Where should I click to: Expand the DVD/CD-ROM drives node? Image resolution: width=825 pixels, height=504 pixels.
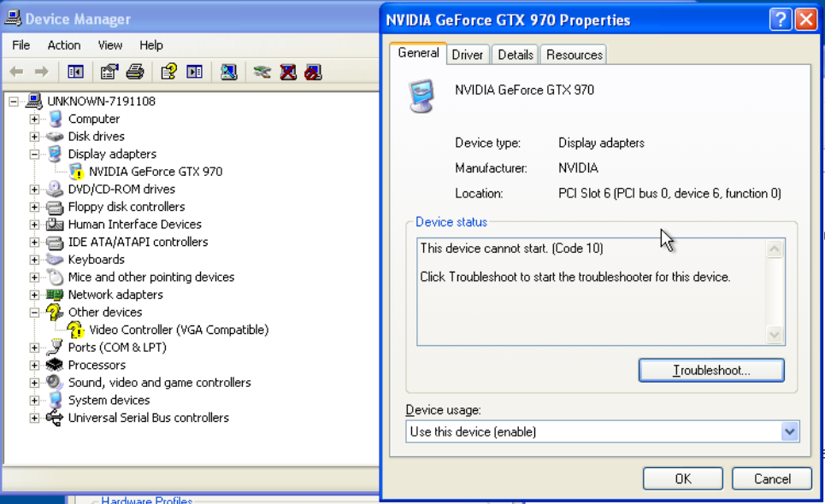tap(34, 189)
